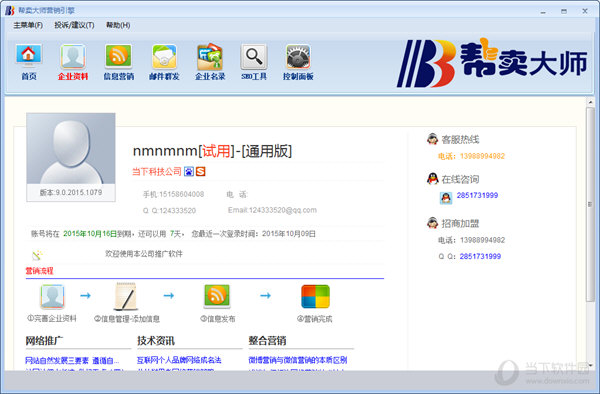Click the scrollbar up arrow
The image size is (600, 394).
(590, 102)
